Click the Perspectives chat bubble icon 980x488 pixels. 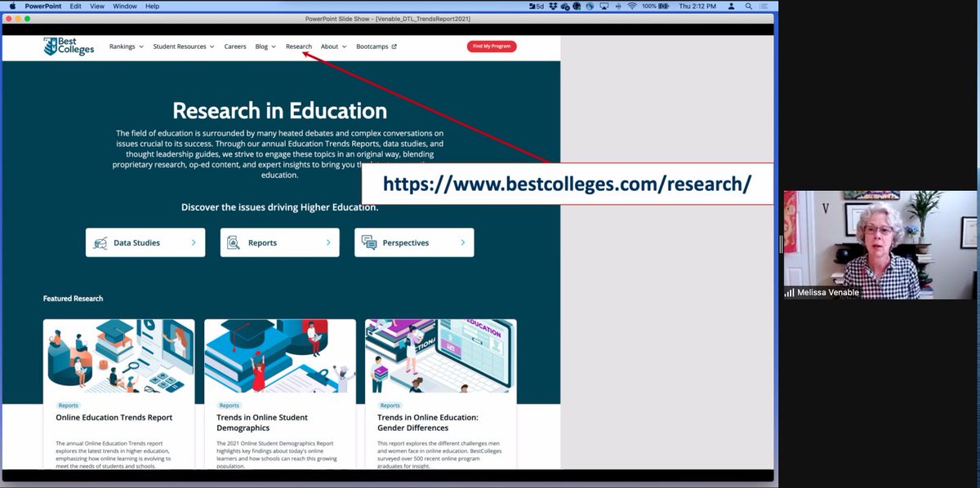coord(369,242)
